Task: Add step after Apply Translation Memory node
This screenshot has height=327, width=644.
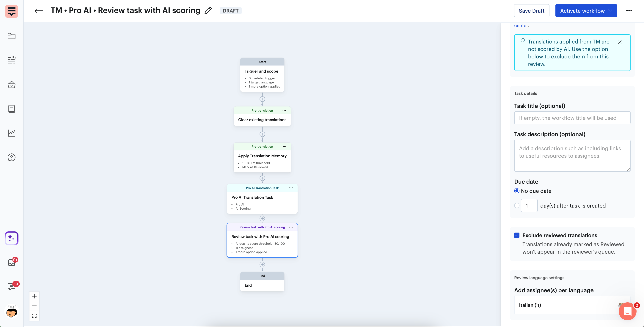Action: [x=262, y=178]
